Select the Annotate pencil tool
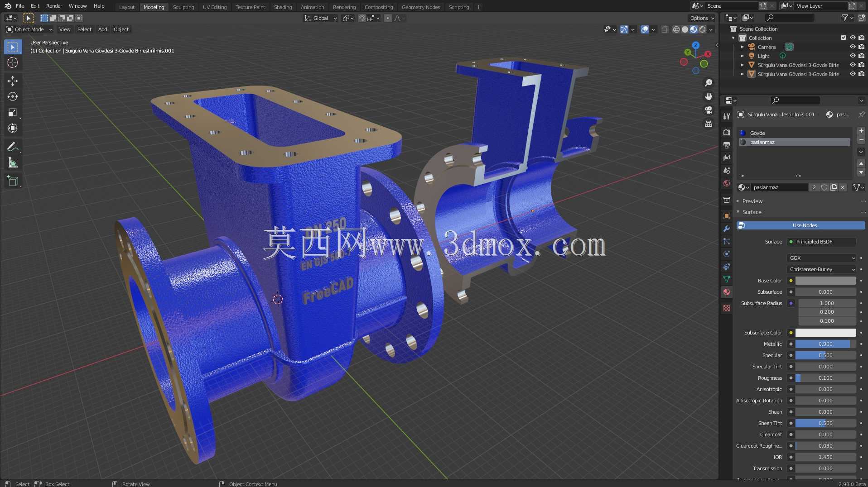The width and height of the screenshot is (868, 487). (x=13, y=147)
